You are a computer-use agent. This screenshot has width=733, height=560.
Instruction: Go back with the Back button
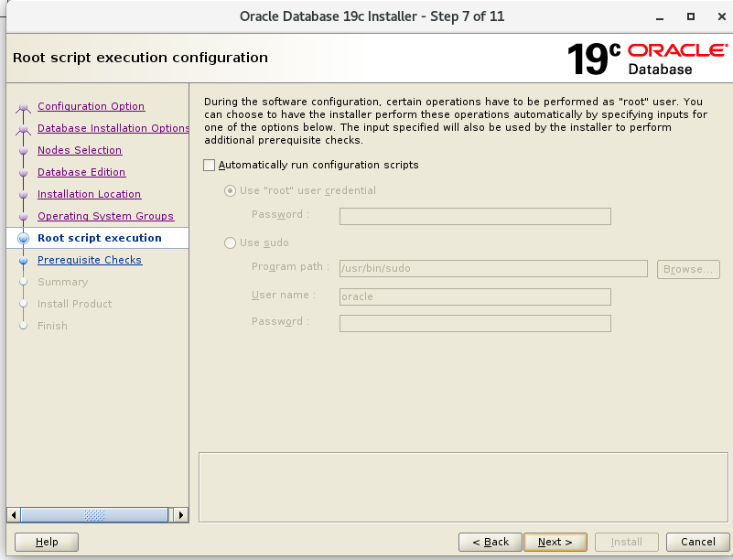point(490,542)
